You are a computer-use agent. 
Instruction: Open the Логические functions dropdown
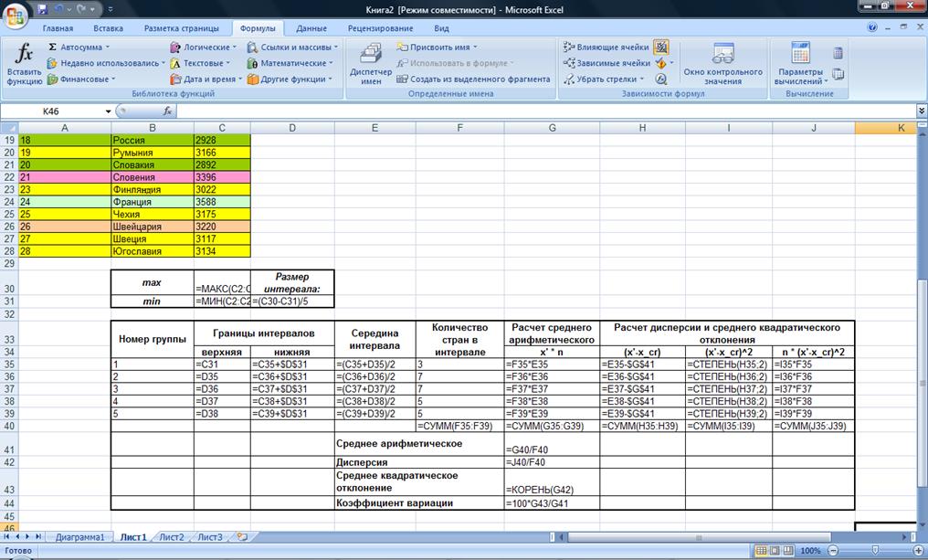(203, 47)
